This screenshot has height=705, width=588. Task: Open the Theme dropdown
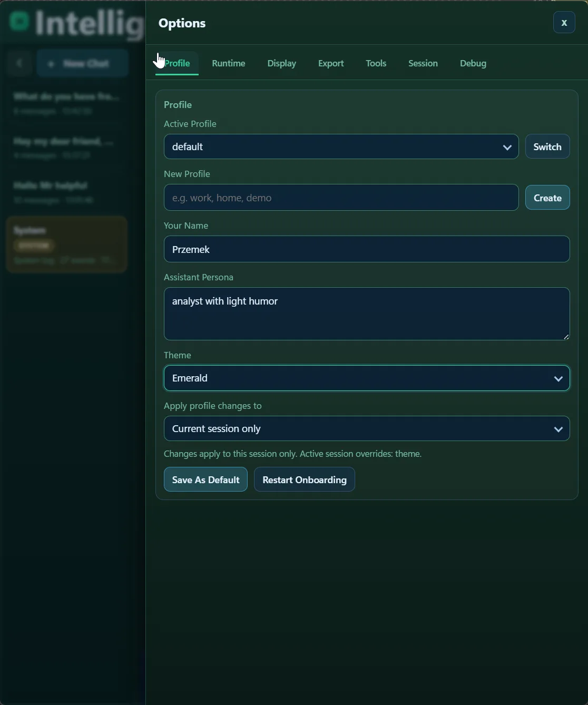click(558, 378)
